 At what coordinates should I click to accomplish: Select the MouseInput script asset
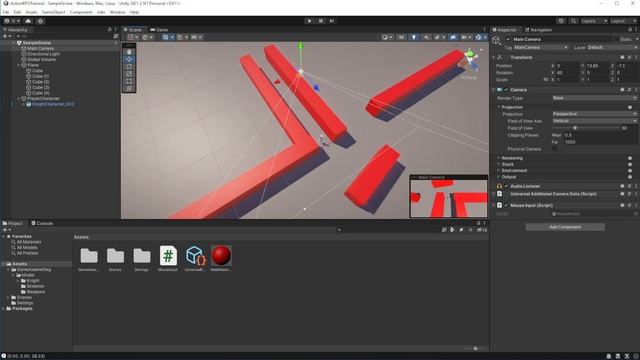pos(168,258)
